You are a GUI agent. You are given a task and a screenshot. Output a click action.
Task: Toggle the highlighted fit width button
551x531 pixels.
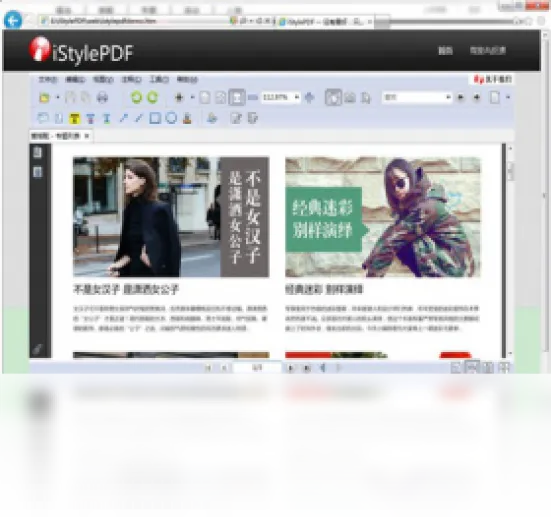[237, 97]
